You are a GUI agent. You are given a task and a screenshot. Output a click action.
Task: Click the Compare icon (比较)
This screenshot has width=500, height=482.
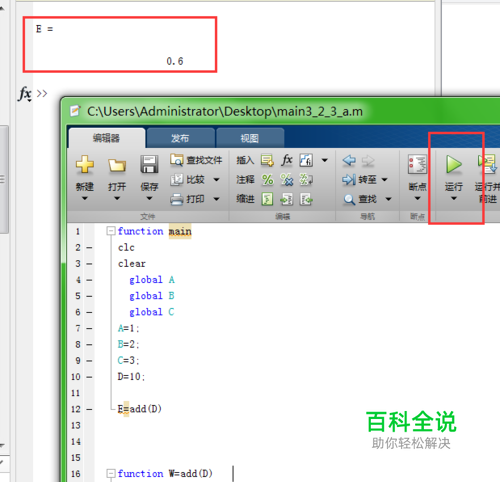[x=177, y=180]
